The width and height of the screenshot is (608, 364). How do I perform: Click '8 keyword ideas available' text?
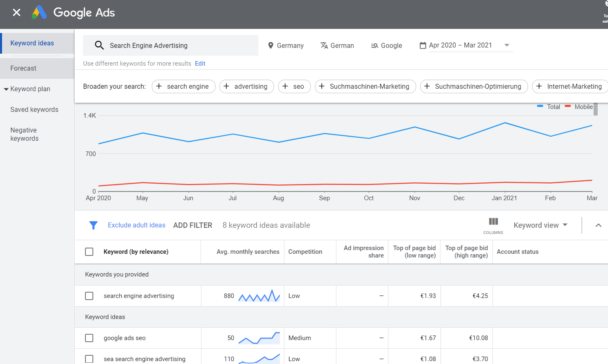point(266,225)
